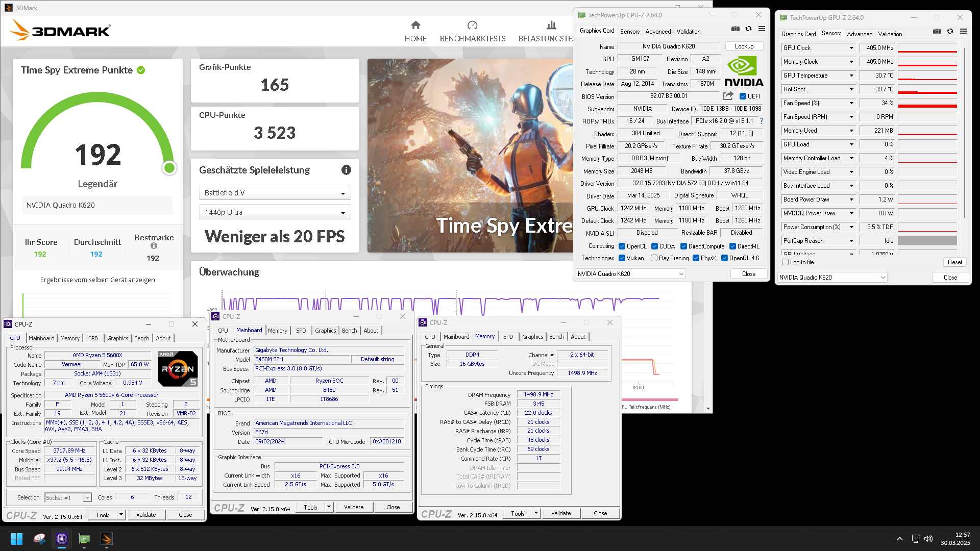
Task: Open the hamburger menu in GPU-Z Sensors window
Action: 963,31
